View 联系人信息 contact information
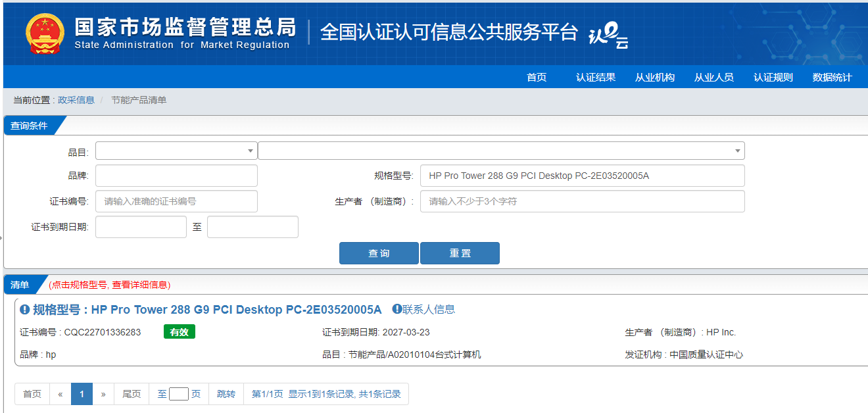868x413 pixels. [429, 309]
